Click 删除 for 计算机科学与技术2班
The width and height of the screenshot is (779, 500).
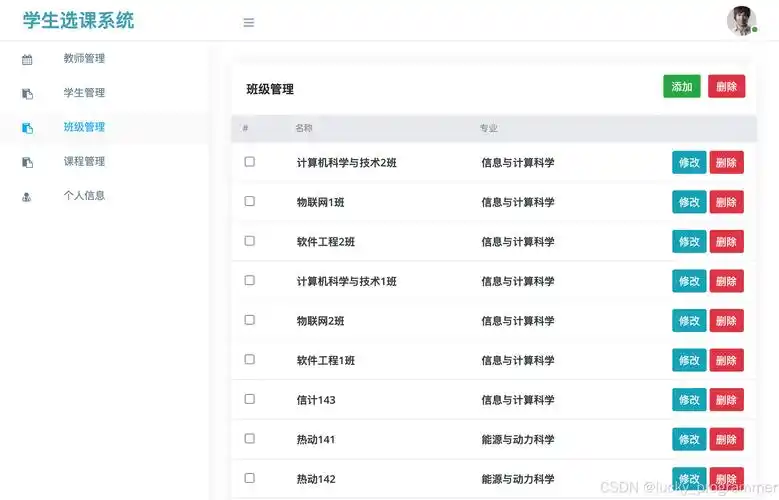click(726, 163)
